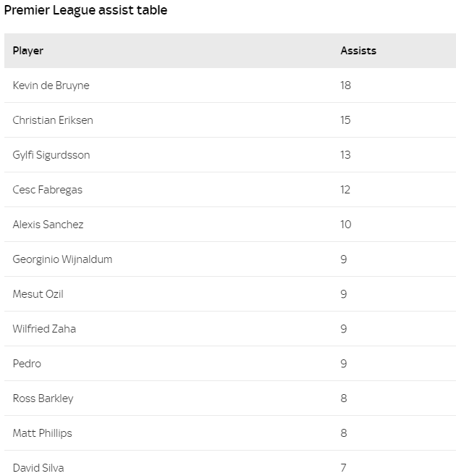
Task: Click Cesc Fabregas's 12 assists value
Action: 346,190
